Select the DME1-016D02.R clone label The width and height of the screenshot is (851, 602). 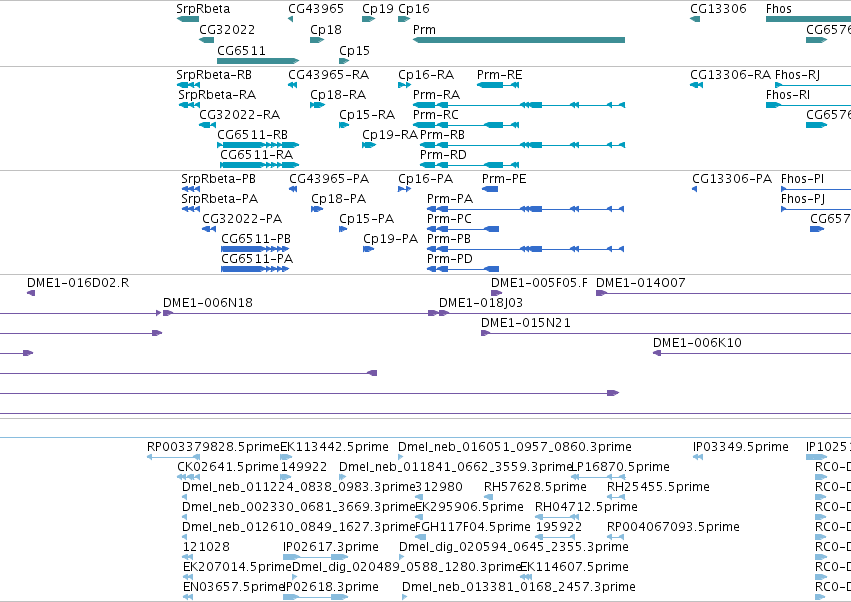[x=78, y=283]
